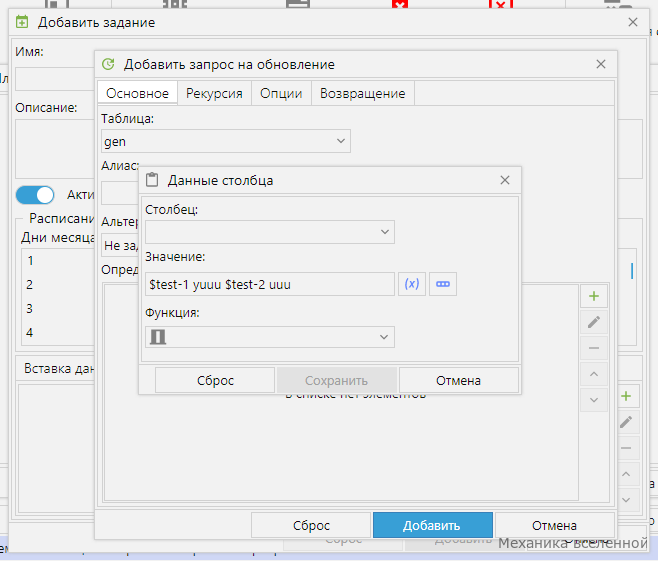This screenshot has width=658, height=561.
Task: Click the Значение input field
Action: click(x=270, y=284)
